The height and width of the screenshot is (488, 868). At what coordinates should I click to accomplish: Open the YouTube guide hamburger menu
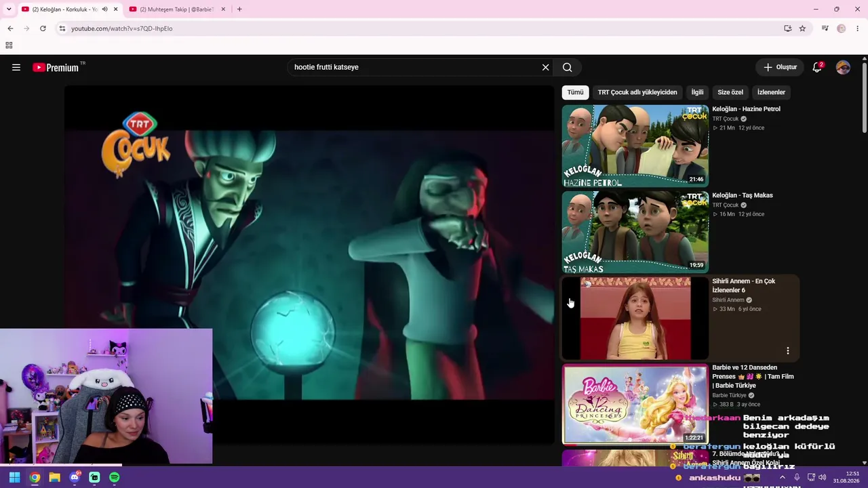tap(16, 67)
